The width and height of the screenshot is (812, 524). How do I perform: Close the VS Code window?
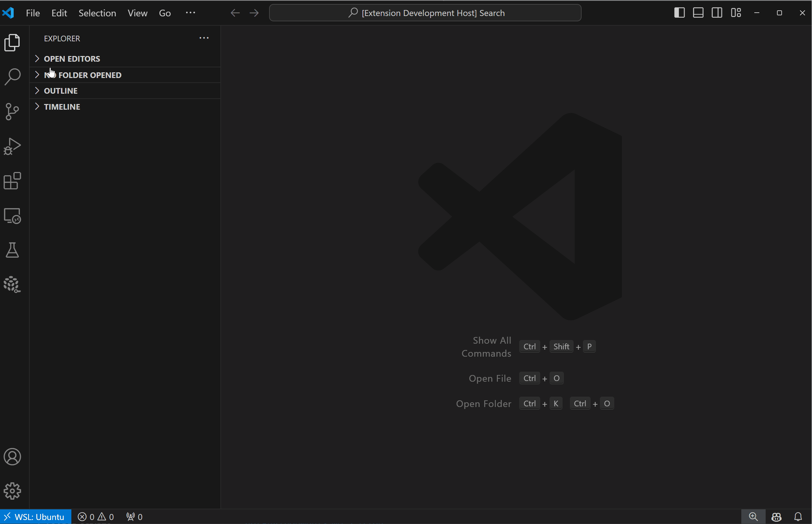click(802, 13)
